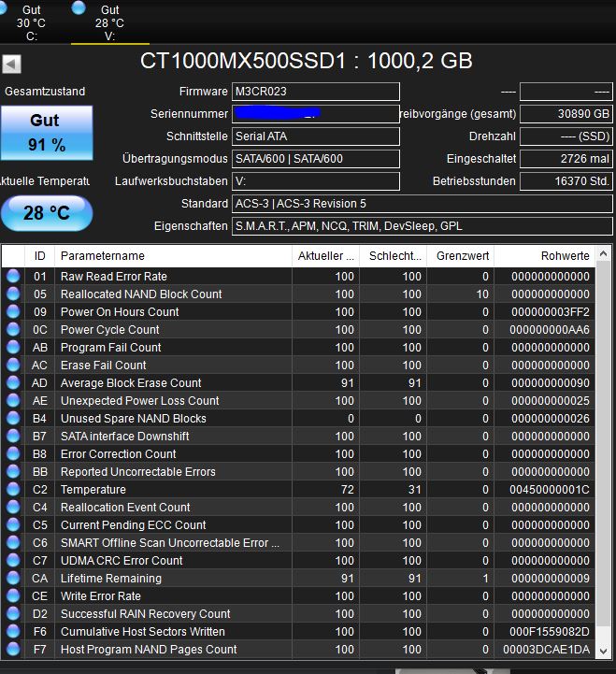Click the Firmware field M3CR023
616x674 pixels.
(316, 92)
